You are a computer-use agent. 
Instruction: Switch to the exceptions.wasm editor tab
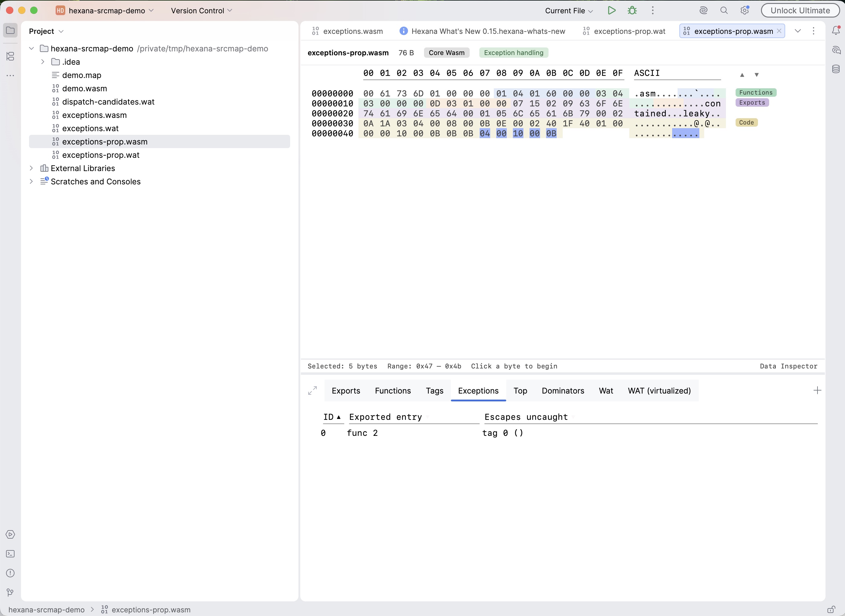(347, 31)
